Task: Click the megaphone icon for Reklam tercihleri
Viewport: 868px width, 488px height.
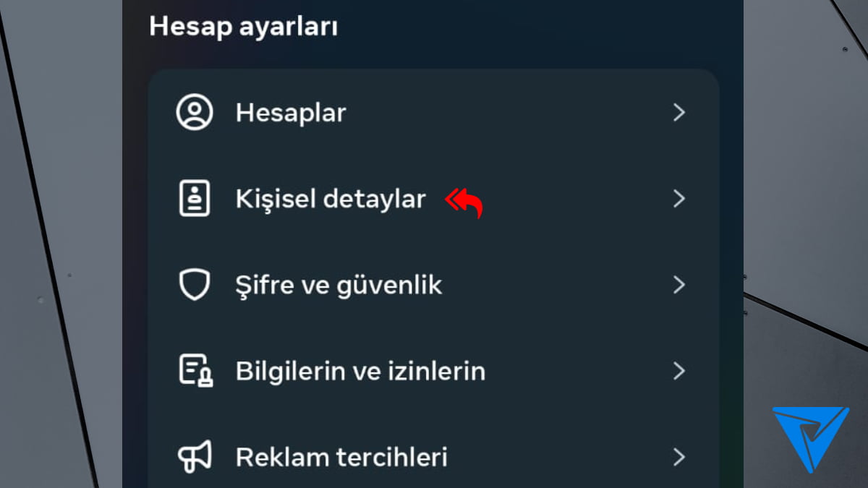Action: tap(195, 457)
